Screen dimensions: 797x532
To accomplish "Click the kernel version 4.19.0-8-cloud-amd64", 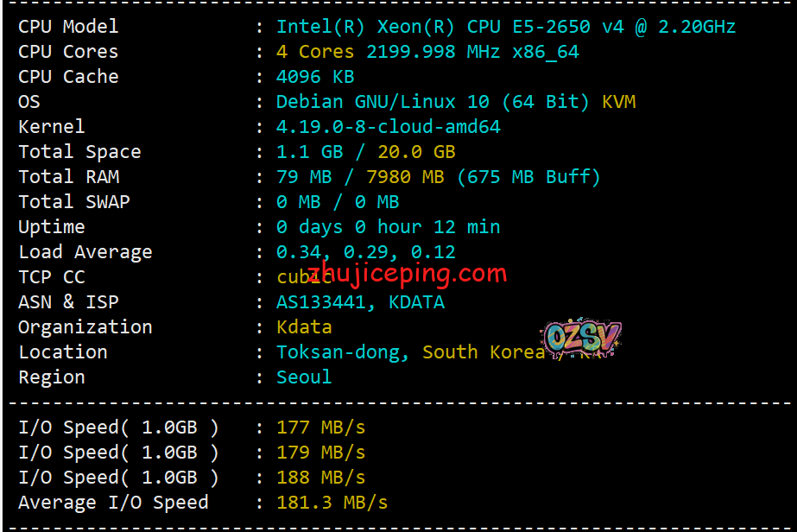I will pos(388,127).
